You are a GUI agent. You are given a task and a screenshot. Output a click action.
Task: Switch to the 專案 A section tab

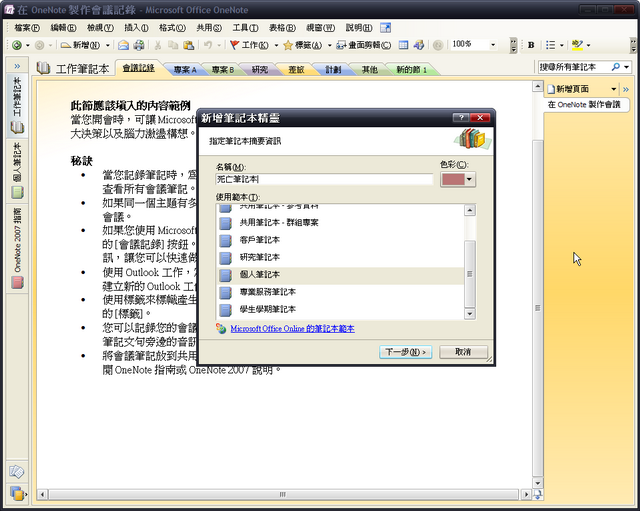tap(184, 70)
